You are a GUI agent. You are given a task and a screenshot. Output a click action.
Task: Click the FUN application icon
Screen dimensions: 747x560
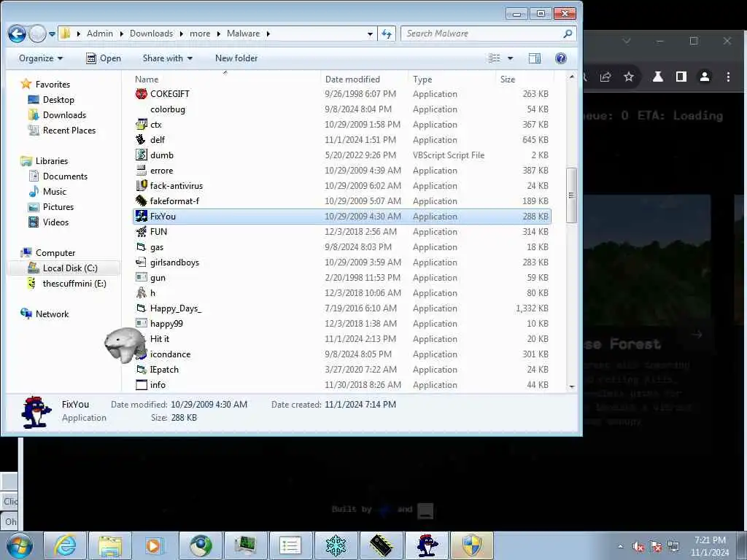coord(141,231)
